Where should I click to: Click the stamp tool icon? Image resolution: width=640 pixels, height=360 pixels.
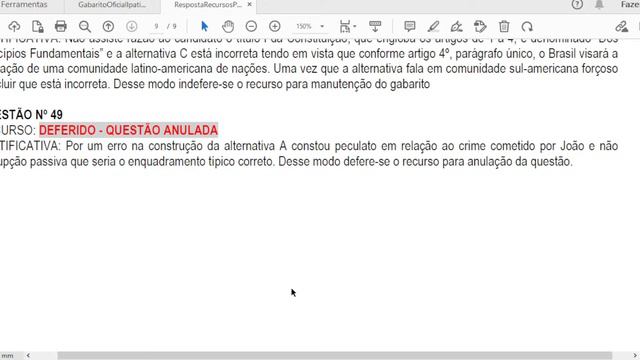tap(480, 27)
